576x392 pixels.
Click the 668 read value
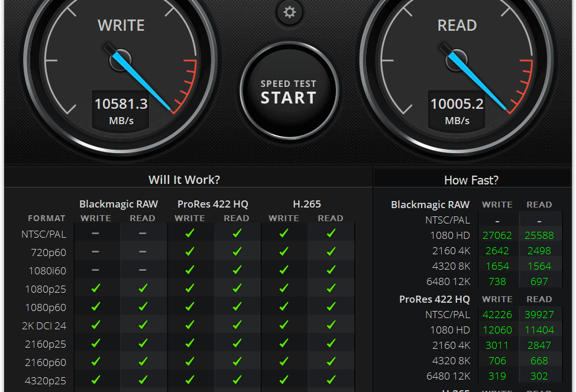click(539, 361)
